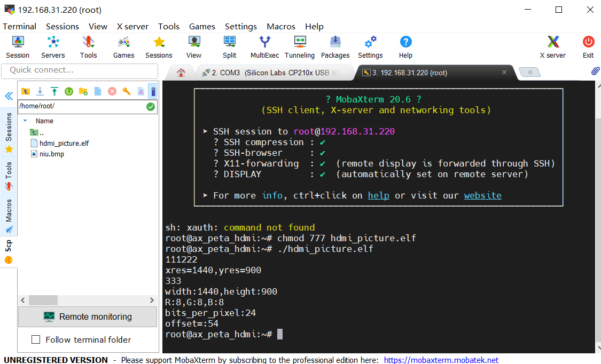Select the Tunneling tool
Viewport: 601px width, 364px height.
click(x=299, y=47)
